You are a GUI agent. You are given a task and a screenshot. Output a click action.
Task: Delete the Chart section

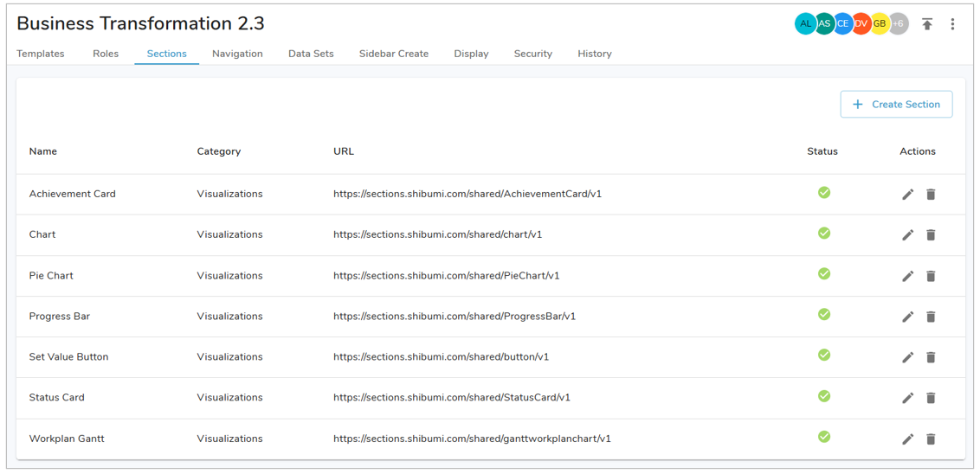(x=931, y=235)
